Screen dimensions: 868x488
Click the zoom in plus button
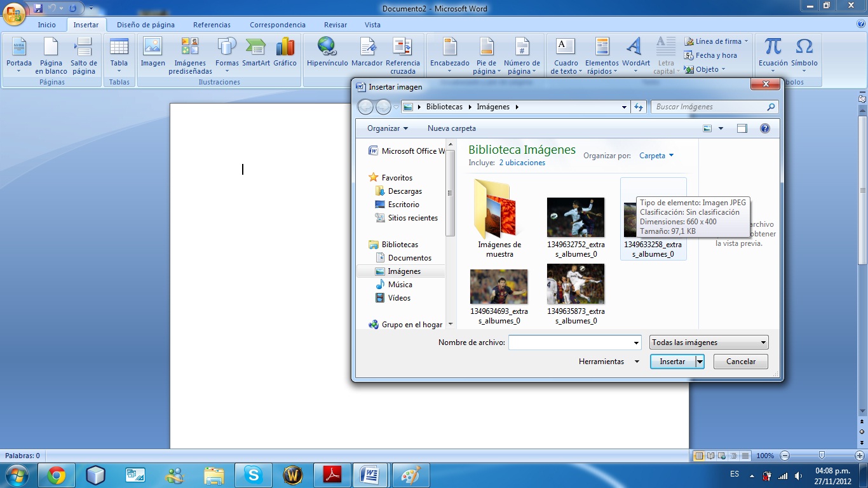pyautogui.click(x=860, y=456)
